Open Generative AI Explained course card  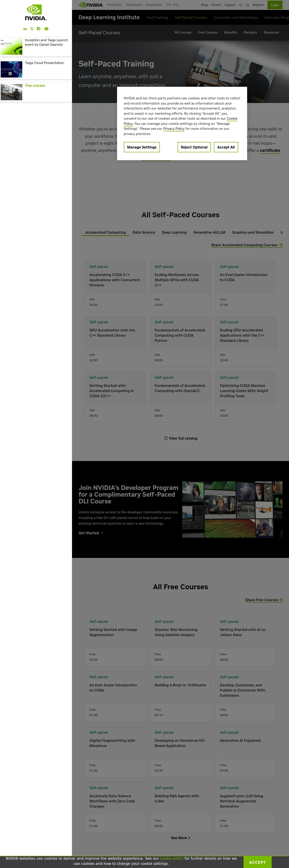click(x=246, y=752)
